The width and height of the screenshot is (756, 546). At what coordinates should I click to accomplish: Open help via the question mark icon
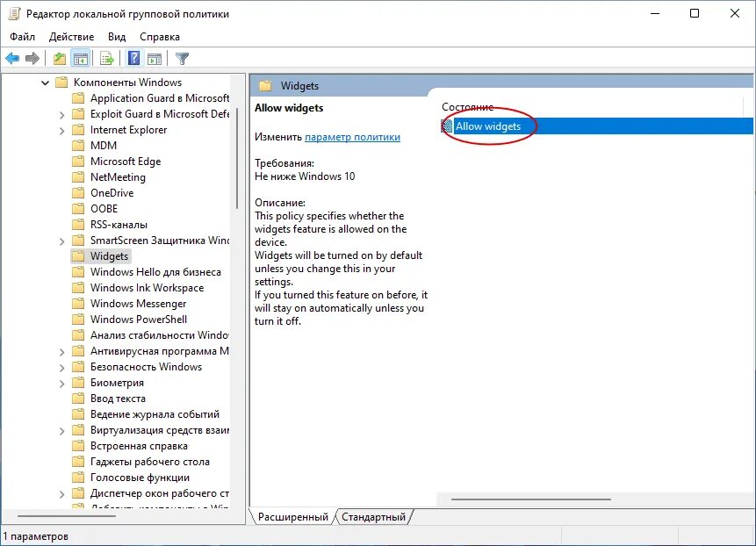[x=134, y=58]
